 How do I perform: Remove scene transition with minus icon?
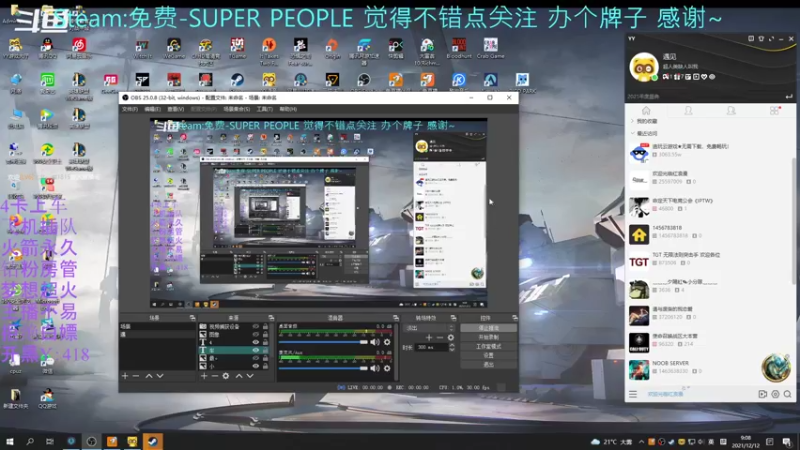pyautogui.click(x=440, y=337)
